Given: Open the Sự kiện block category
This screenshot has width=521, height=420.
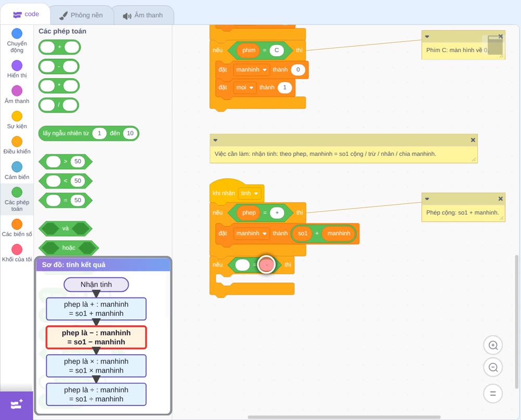Looking at the screenshot, I should 17,120.
